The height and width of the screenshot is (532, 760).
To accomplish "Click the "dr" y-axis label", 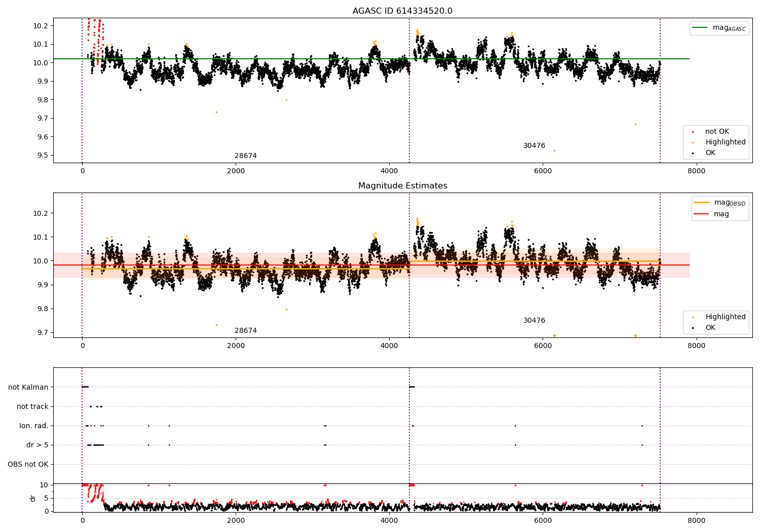I will click(33, 498).
